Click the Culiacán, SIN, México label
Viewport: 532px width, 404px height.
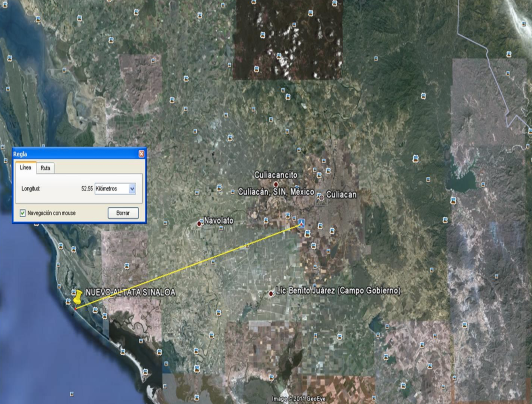[x=276, y=192]
